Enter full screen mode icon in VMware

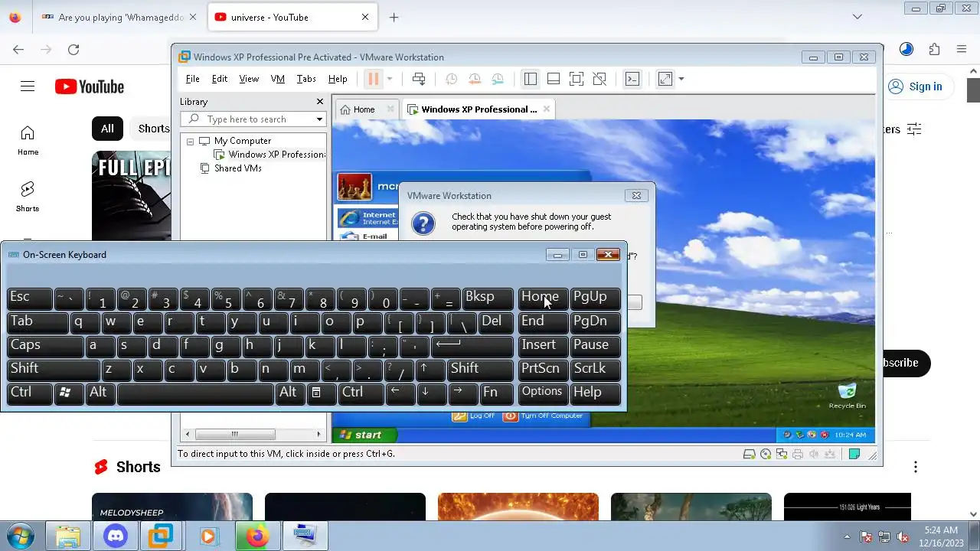(577, 79)
